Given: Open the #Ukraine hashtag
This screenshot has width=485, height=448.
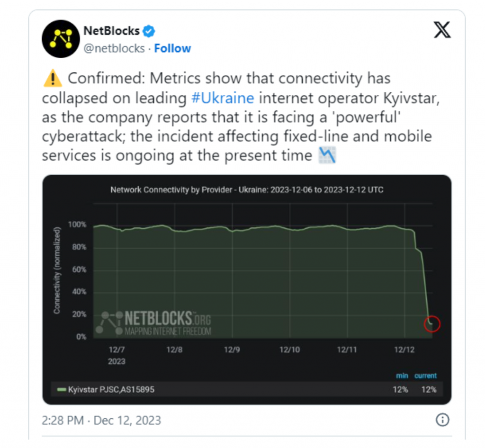Looking at the screenshot, I should [223, 98].
